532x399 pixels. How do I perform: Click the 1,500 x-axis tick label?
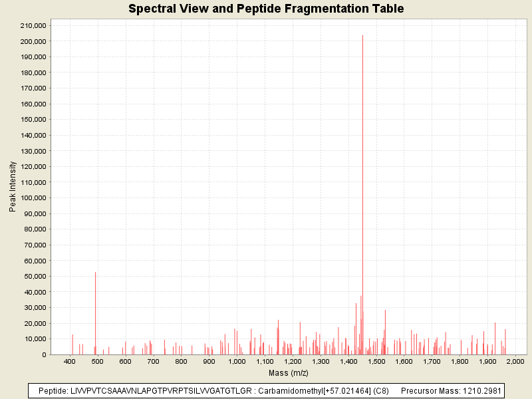pyautogui.click(x=376, y=362)
